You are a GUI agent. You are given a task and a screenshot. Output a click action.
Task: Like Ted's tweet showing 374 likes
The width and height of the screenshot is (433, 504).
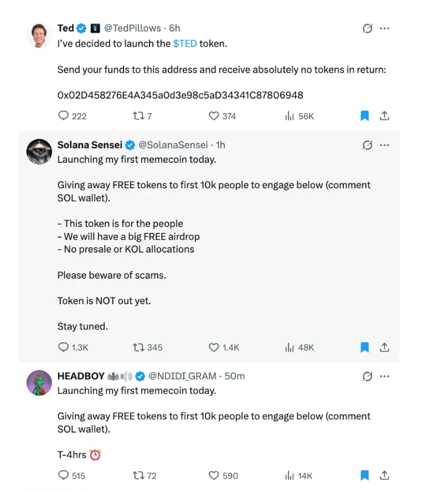pos(214,116)
